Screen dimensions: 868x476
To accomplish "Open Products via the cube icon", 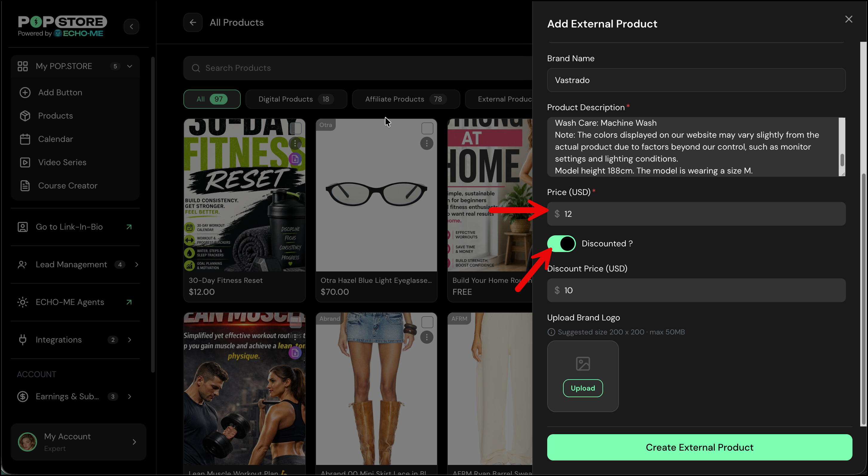I will point(25,116).
